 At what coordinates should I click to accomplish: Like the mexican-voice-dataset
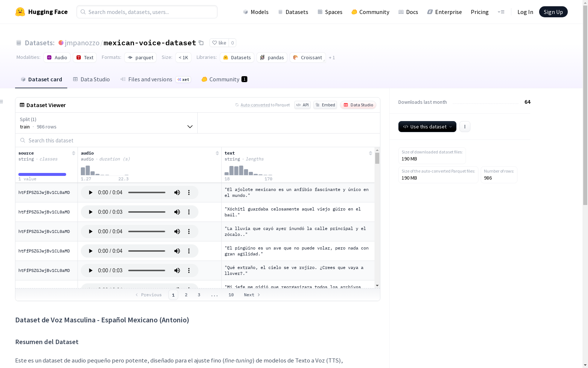click(x=219, y=43)
